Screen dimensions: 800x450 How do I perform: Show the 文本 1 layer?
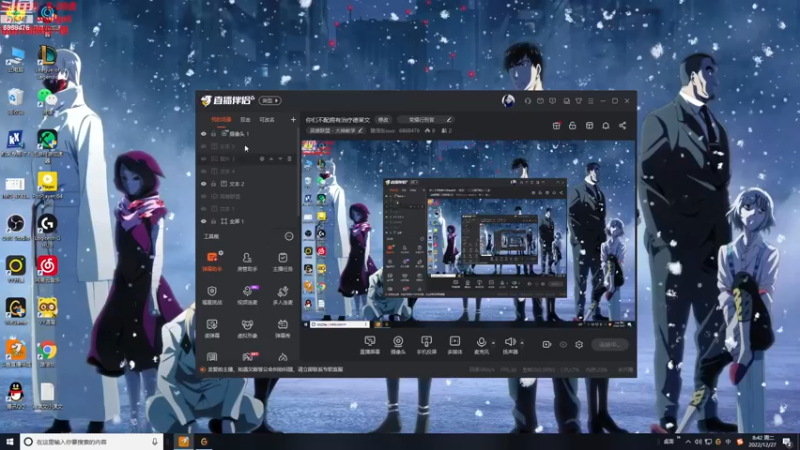coord(204,209)
